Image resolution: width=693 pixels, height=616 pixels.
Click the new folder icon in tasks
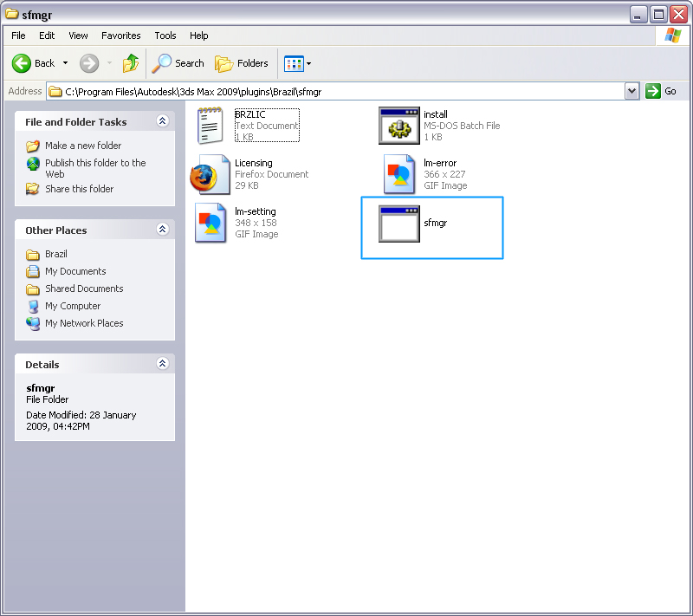(x=33, y=146)
